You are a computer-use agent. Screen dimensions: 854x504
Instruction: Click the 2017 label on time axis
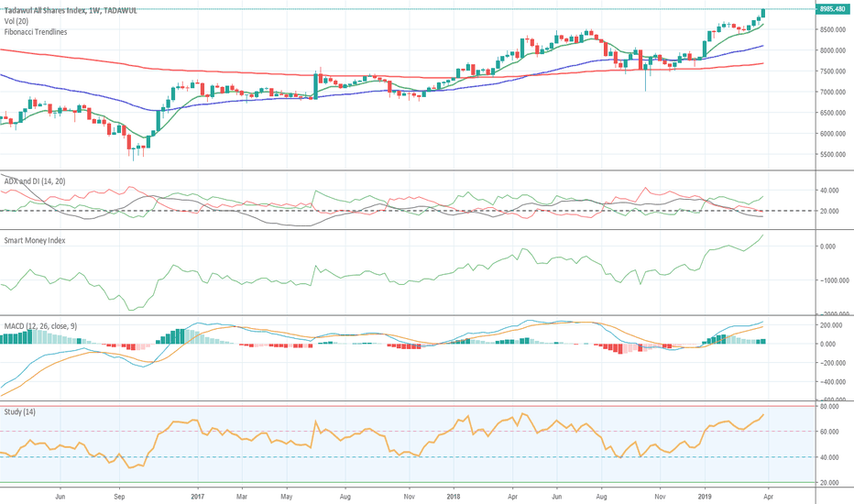coord(197,497)
